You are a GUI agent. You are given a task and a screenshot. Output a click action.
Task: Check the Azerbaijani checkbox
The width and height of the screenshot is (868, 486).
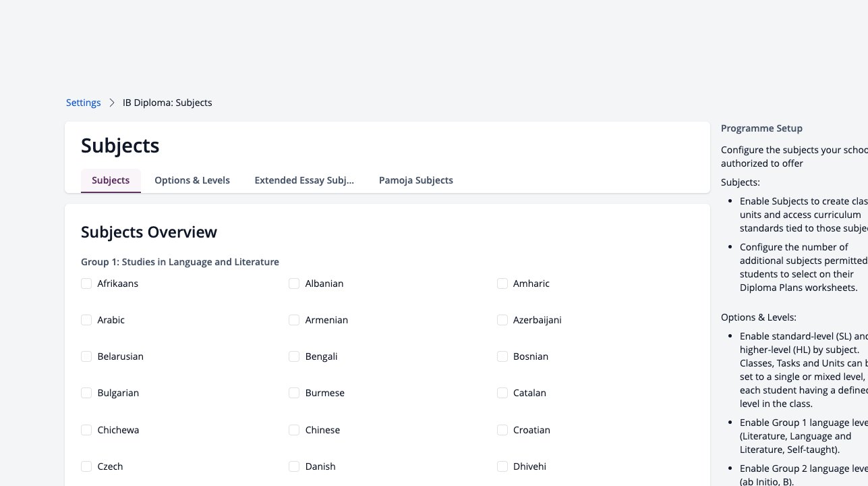502,320
